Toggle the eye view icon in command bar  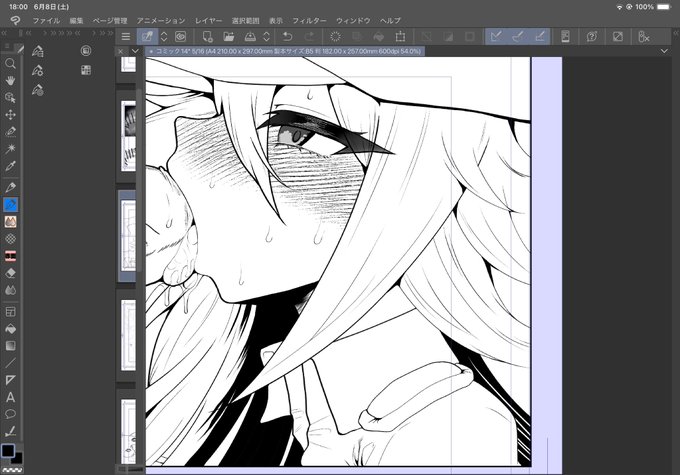click(x=180, y=36)
